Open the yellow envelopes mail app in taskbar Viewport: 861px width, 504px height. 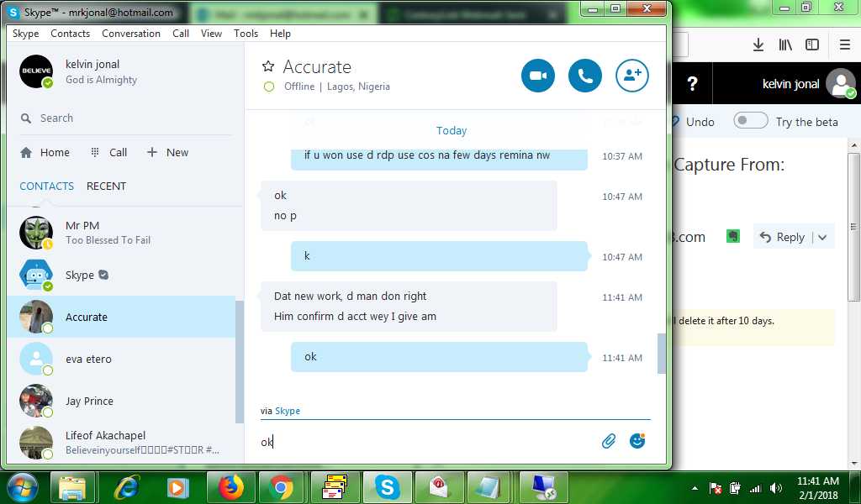point(335,487)
